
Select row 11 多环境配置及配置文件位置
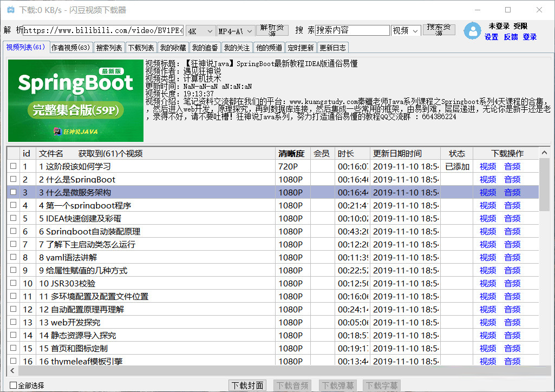click(x=272, y=296)
